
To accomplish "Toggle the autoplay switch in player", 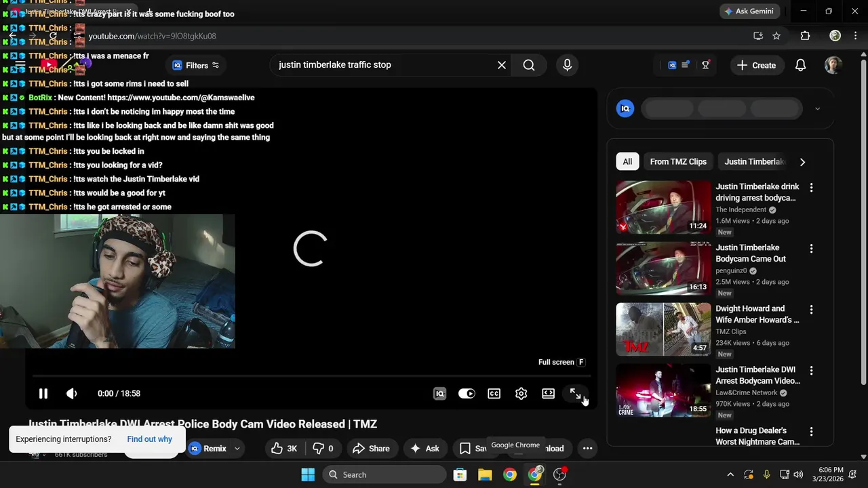I will [x=467, y=393].
